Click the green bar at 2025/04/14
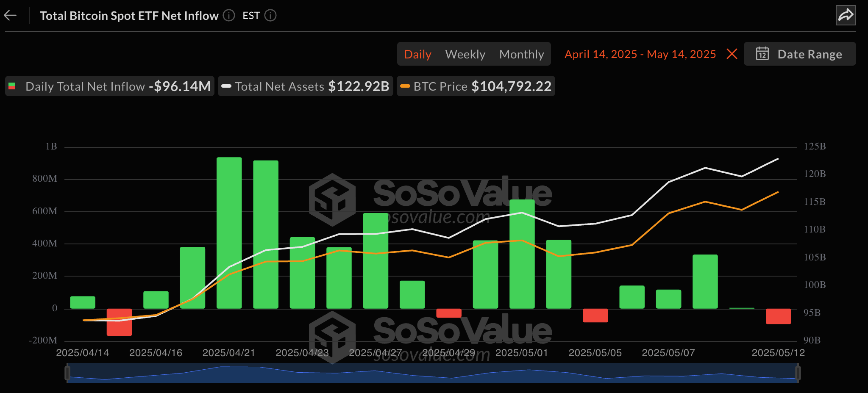This screenshot has height=393, width=868. click(x=83, y=302)
